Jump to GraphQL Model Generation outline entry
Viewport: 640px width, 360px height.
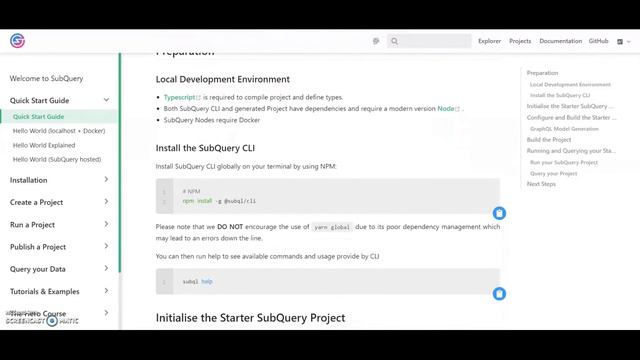point(564,129)
